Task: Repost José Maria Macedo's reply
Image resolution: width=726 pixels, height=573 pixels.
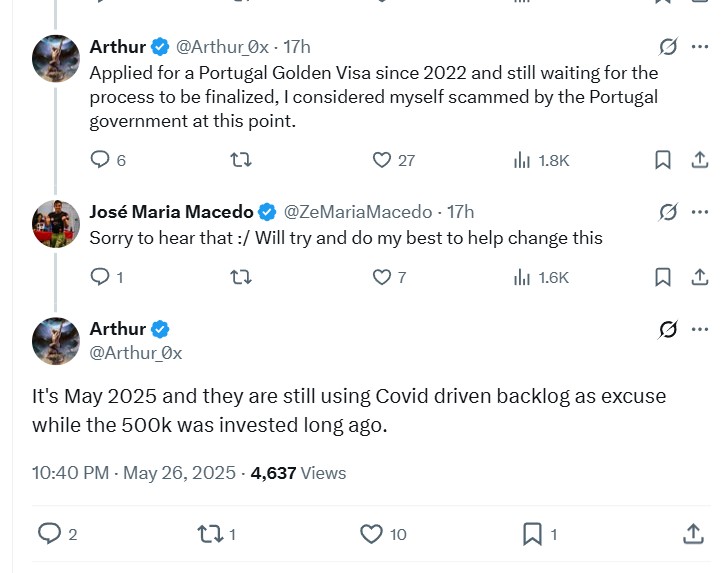Action: pos(241,277)
